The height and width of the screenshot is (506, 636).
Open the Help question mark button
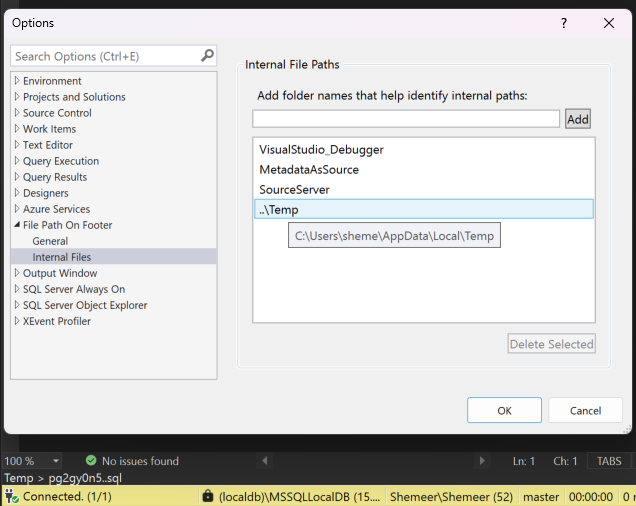(566, 22)
